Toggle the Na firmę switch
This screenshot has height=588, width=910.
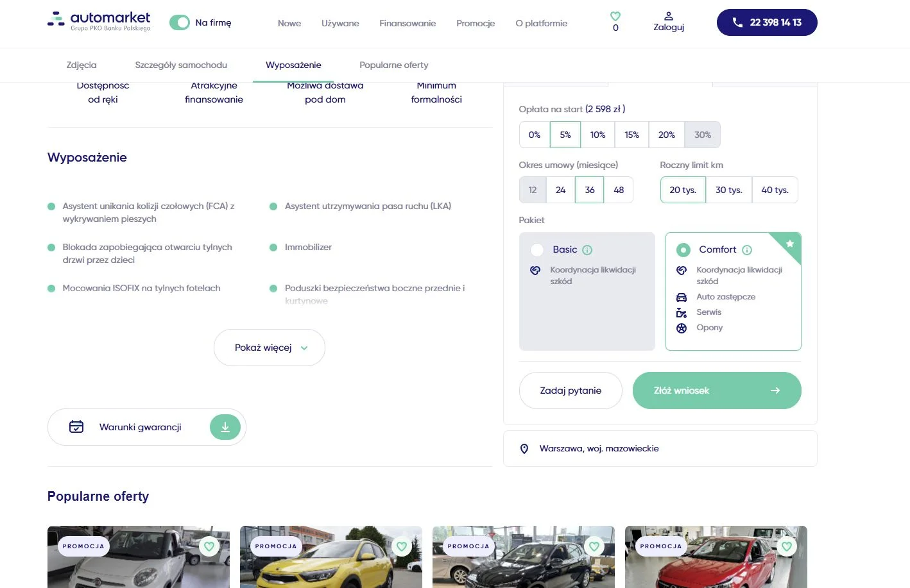pyautogui.click(x=180, y=22)
